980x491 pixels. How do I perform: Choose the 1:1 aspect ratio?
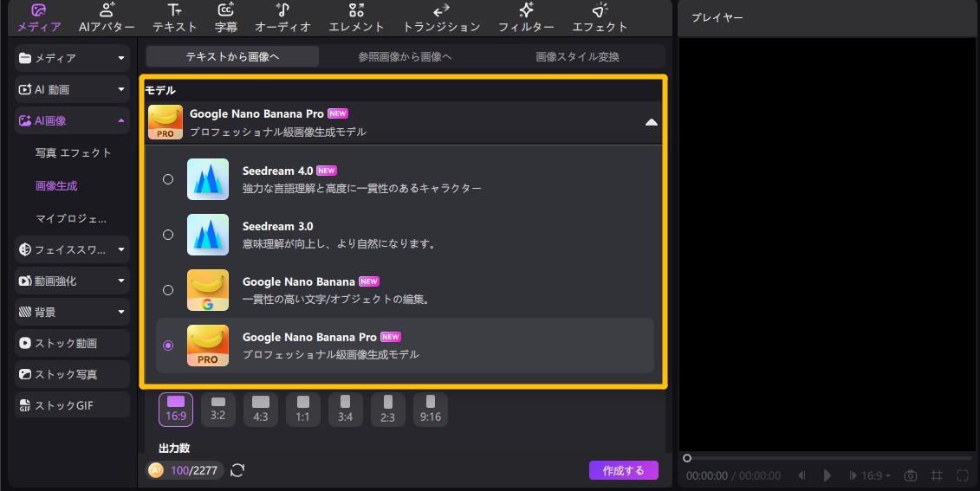point(303,409)
